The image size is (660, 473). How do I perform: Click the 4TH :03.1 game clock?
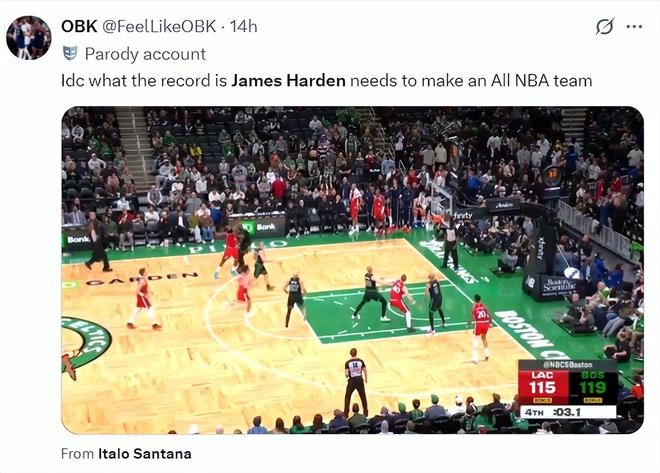pos(568,412)
